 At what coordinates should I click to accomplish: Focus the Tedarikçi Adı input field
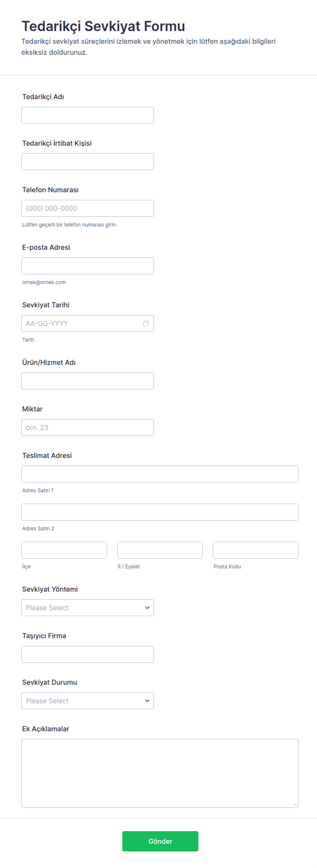(87, 115)
